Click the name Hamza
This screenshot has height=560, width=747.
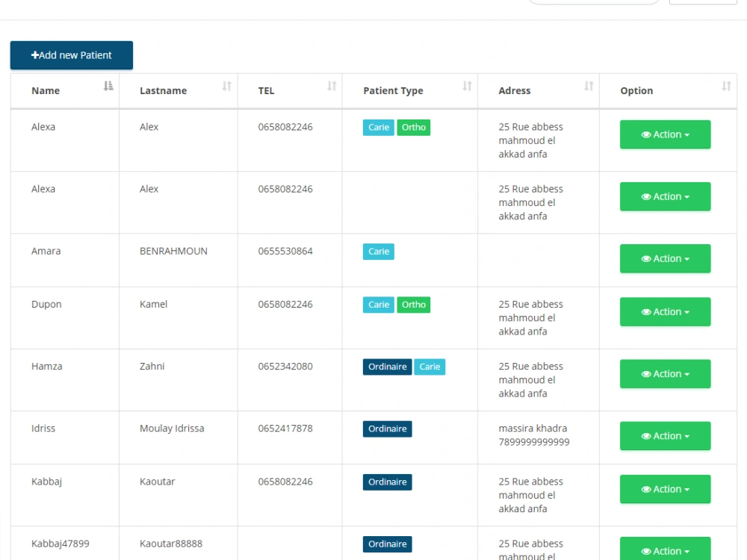click(46, 366)
